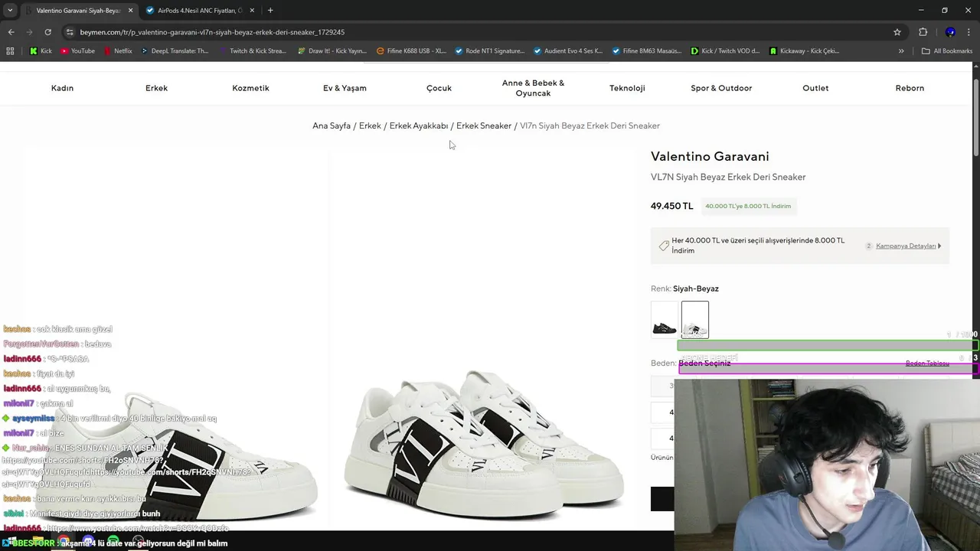Open the Rode NT1 Signature bookmark
The width and height of the screenshot is (980, 551).
pos(489,51)
